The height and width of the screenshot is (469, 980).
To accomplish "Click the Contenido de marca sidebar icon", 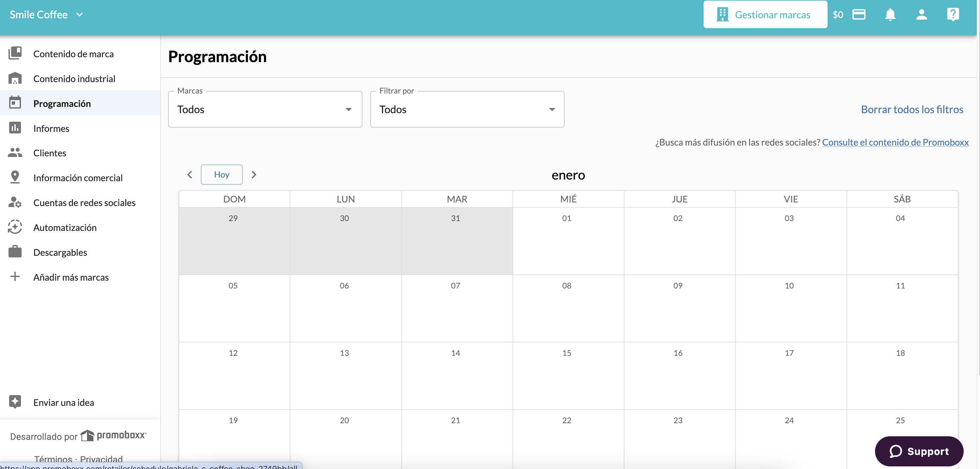I will click(15, 53).
